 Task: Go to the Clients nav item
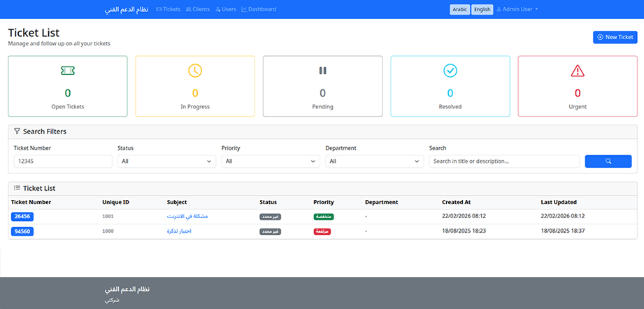click(x=197, y=10)
